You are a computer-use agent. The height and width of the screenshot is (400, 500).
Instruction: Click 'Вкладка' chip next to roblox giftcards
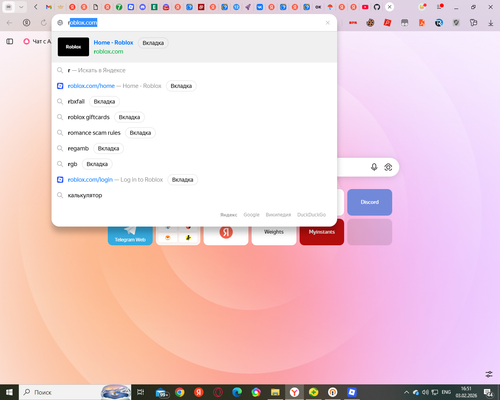click(x=129, y=117)
